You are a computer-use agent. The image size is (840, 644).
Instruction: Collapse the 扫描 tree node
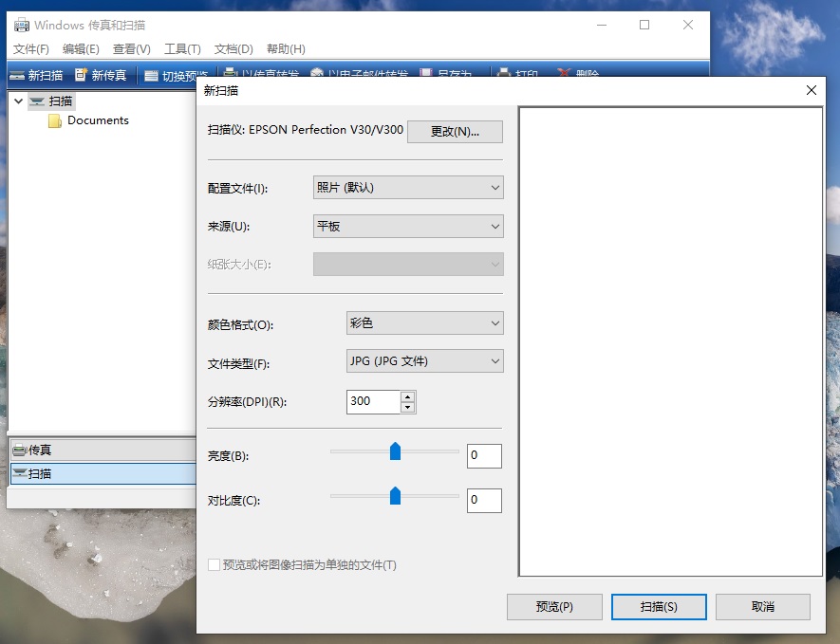pyautogui.click(x=18, y=101)
